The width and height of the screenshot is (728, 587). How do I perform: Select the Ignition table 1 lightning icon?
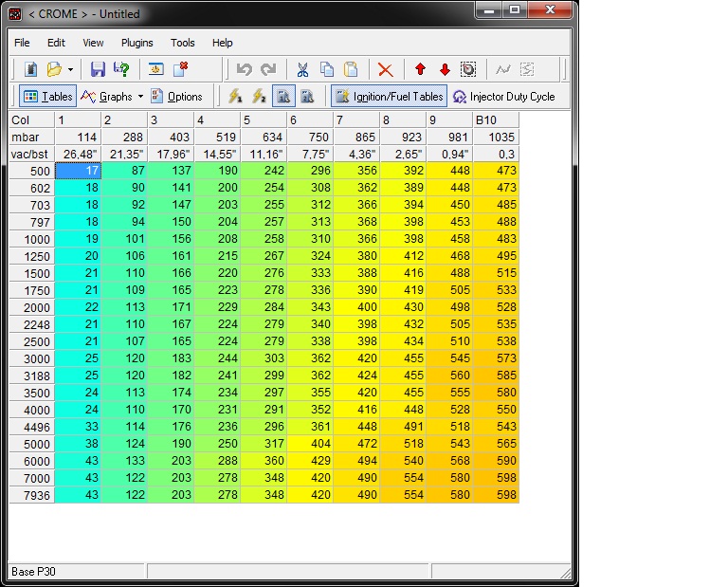(235, 97)
